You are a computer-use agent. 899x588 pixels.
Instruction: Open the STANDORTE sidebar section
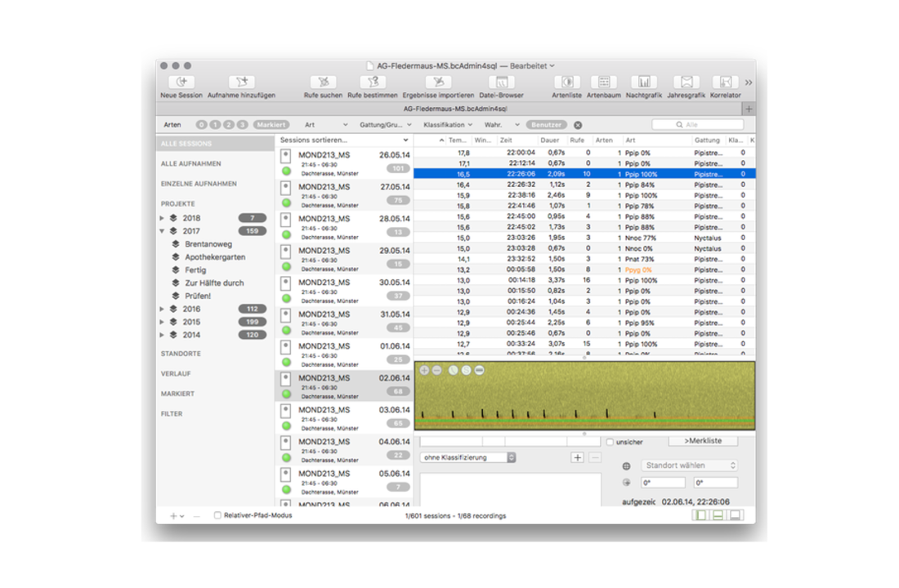[x=181, y=354]
